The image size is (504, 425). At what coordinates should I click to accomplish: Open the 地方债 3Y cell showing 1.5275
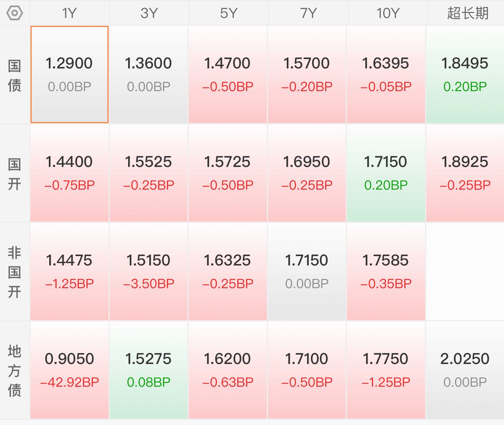point(148,370)
